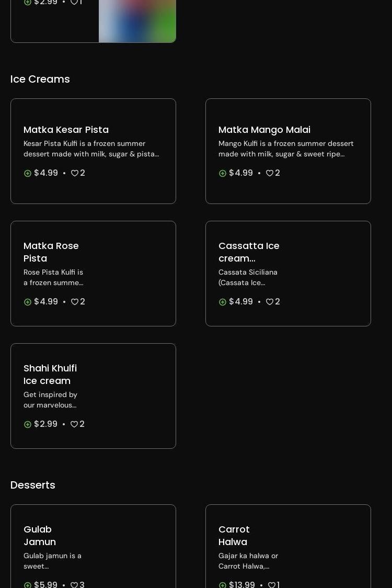Add Shahi Khulfi Ice cream to cart
The width and height of the screenshot is (392, 588).
pos(28,424)
